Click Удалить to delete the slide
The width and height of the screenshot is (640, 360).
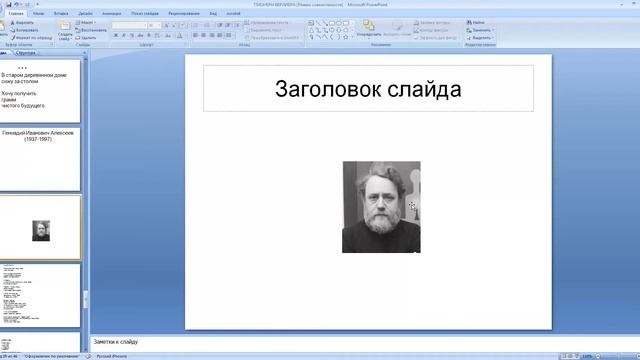click(x=86, y=38)
